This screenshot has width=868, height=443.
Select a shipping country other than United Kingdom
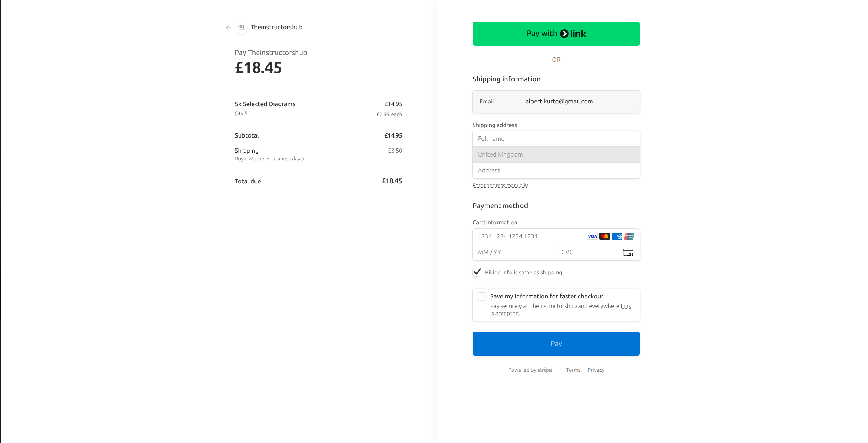(x=556, y=154)
